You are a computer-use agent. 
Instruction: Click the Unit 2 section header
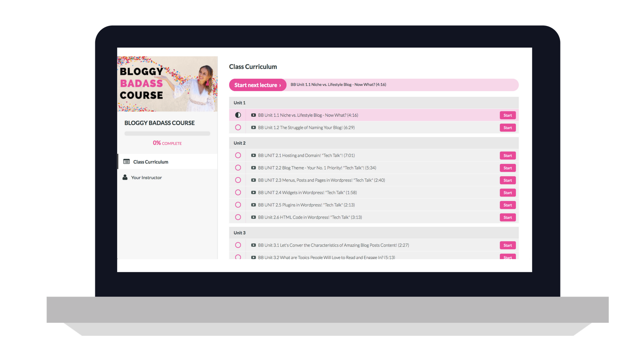click(374, 143)
